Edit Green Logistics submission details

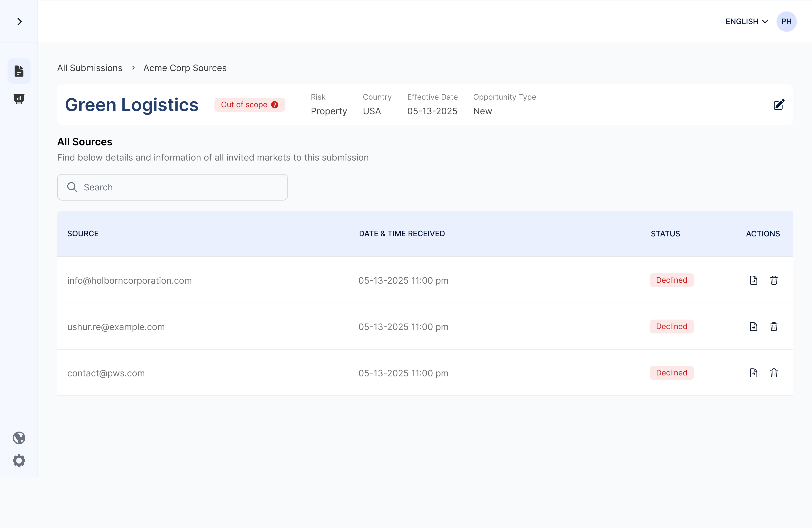tap(779, 105)
